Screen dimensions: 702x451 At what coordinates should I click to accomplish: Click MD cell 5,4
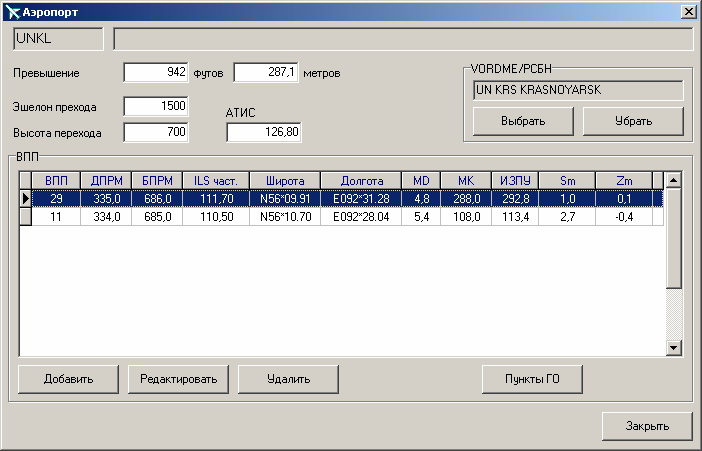(x=421, y=217)
